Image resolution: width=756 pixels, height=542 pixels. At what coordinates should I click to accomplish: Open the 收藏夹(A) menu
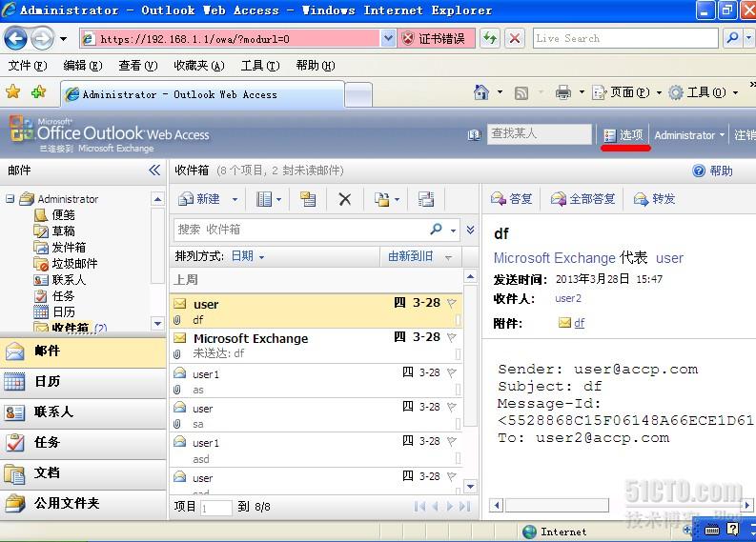pos(198,66)
